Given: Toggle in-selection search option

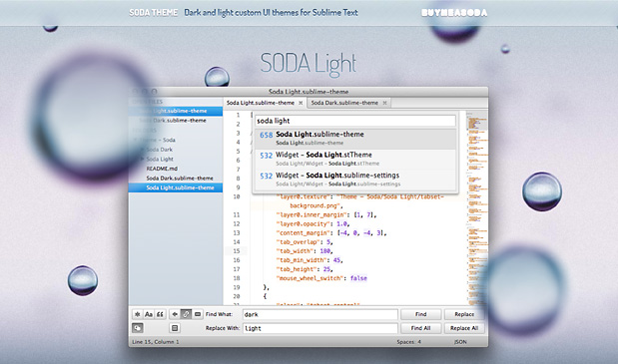Looking at the screenshot, I should tap(198, 314).
